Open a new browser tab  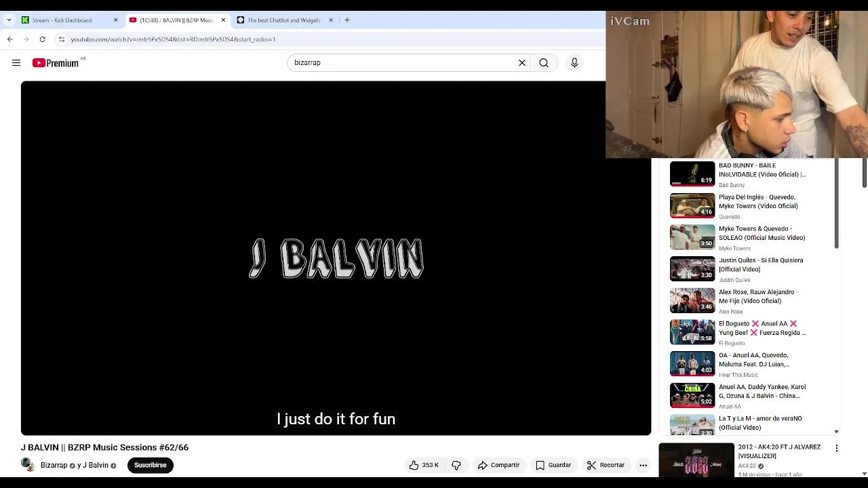pos(347,20)
